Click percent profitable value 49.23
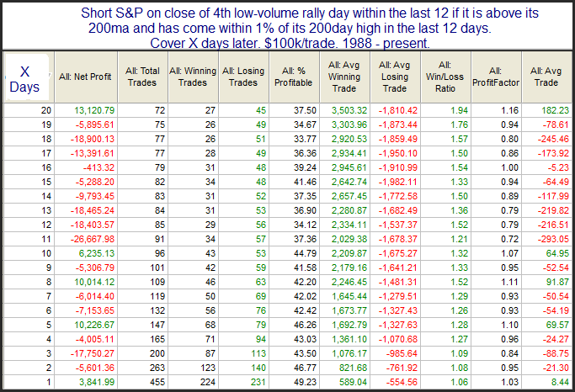Image resolution: width=575 pixels, height=392 pixels. (305, 382)
